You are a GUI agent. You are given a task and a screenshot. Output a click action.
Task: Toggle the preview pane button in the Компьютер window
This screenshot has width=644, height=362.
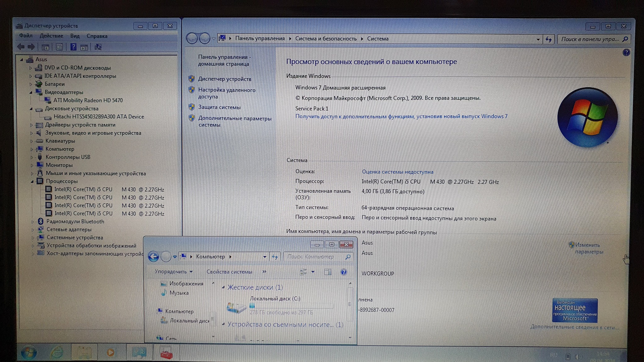point(328,272)
